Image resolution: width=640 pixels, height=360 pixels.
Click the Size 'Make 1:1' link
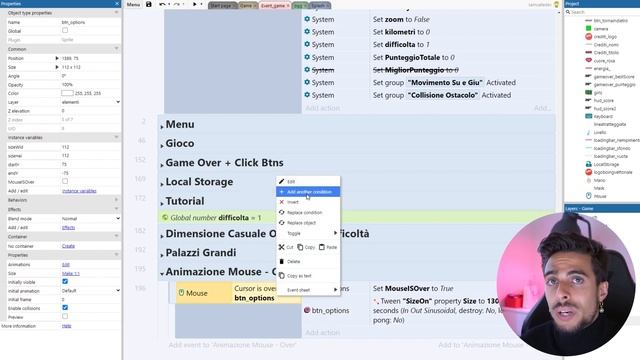pyautogui.click(x=71, y=273)
